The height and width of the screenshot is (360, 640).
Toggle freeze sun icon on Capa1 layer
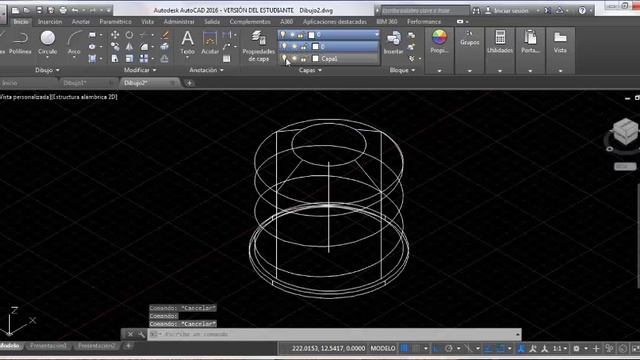point(294,59)
